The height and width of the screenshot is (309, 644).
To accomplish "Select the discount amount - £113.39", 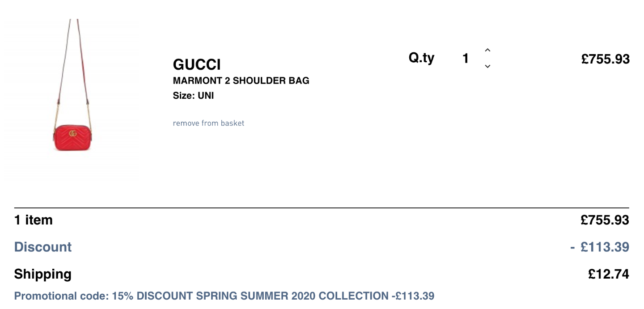I will point(600,247).
